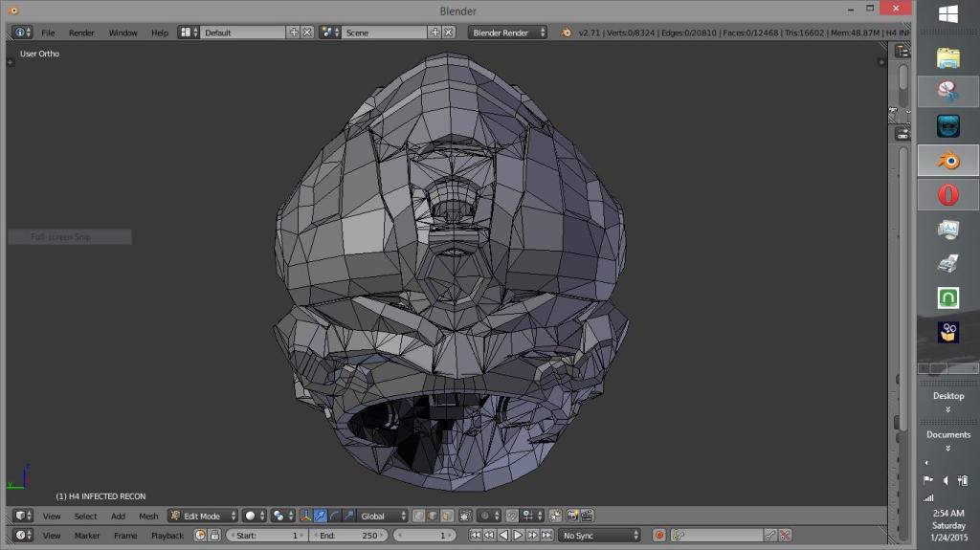Viewport: 980px width, 550px height.
Task: Open the Marker menu
Action: [x=87, y=535]
